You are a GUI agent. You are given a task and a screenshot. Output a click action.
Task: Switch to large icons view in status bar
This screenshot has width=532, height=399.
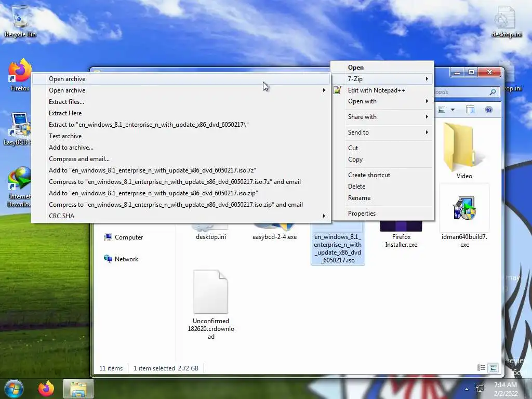(x=494, y=368)
